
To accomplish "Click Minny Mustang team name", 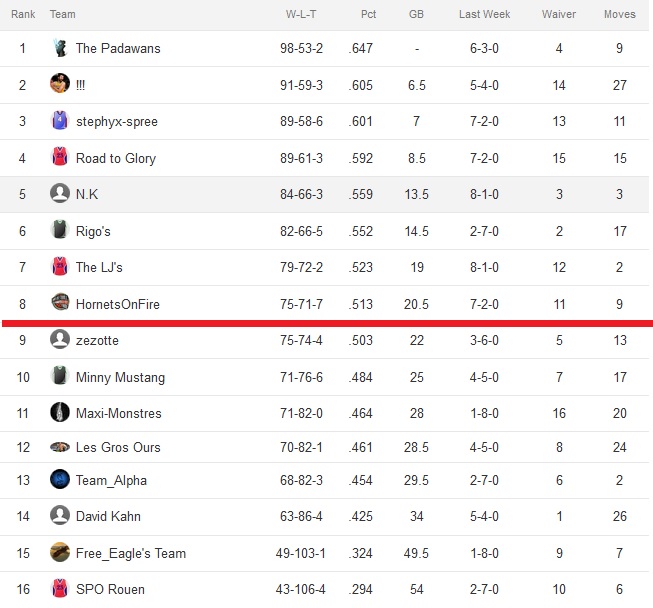I will click(120, 377).
